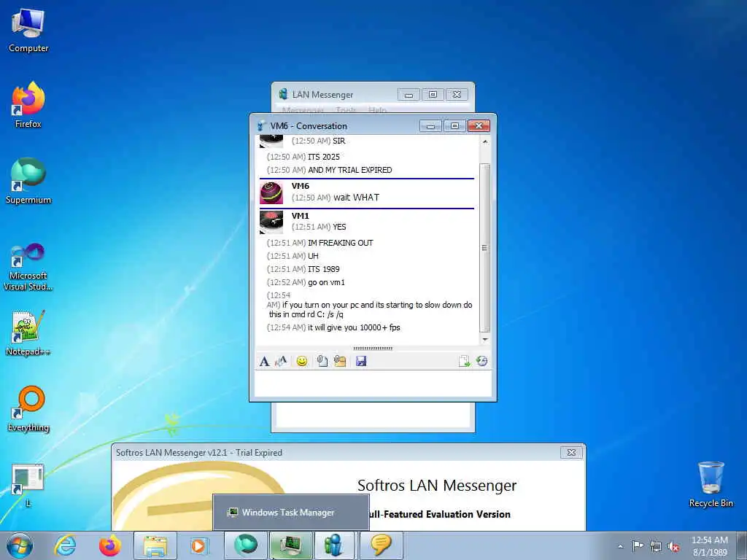The width and height of the screenshot is (747, 560).
Task: Open the Action Center flag tray icon
Action: click(x=638, y=545)
